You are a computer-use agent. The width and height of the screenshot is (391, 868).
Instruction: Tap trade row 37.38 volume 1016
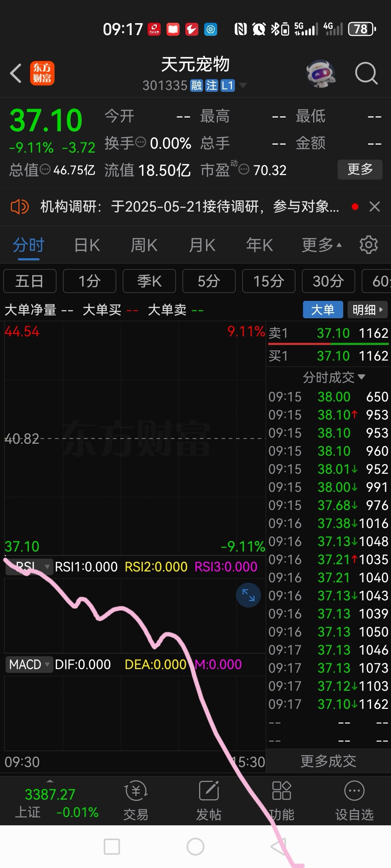pyautogui.click(x=328, y=523)
